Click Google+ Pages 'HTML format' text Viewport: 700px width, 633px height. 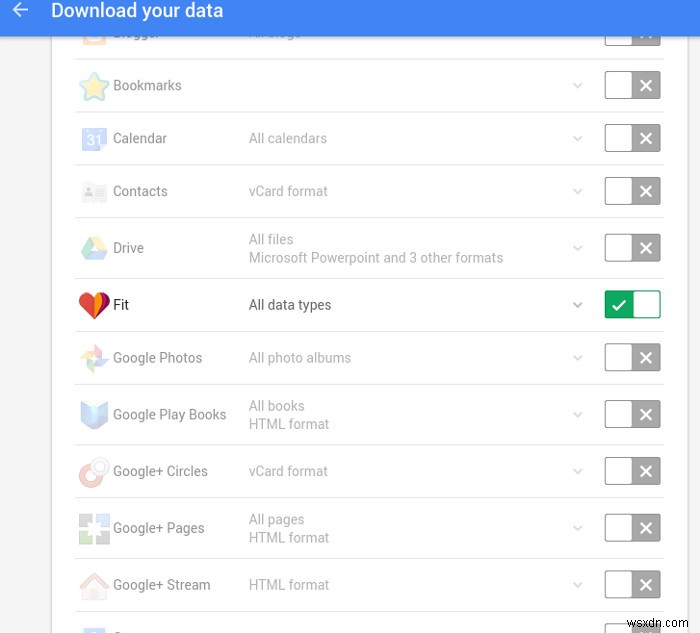289,538
